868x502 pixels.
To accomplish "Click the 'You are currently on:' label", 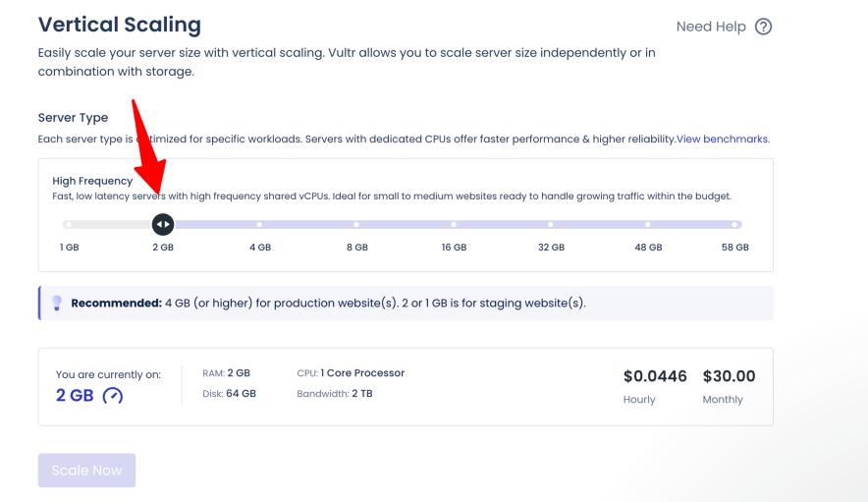I will pos(108,374).
